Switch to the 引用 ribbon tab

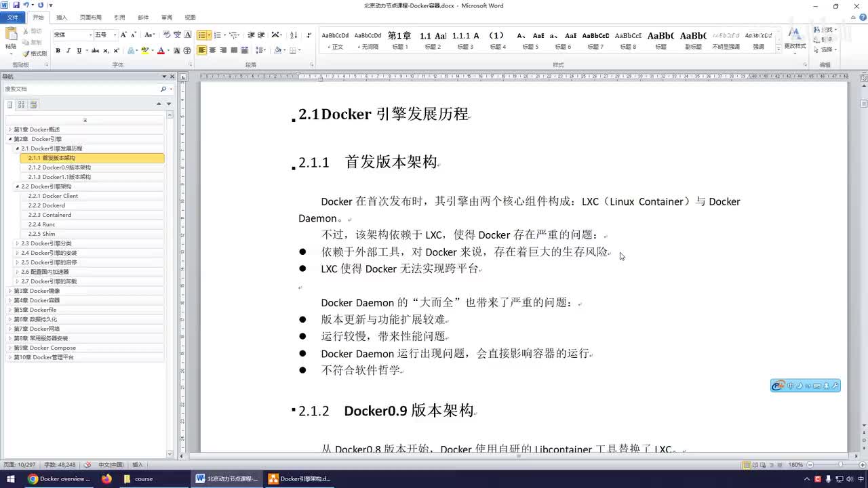click(x=119, y=18)
